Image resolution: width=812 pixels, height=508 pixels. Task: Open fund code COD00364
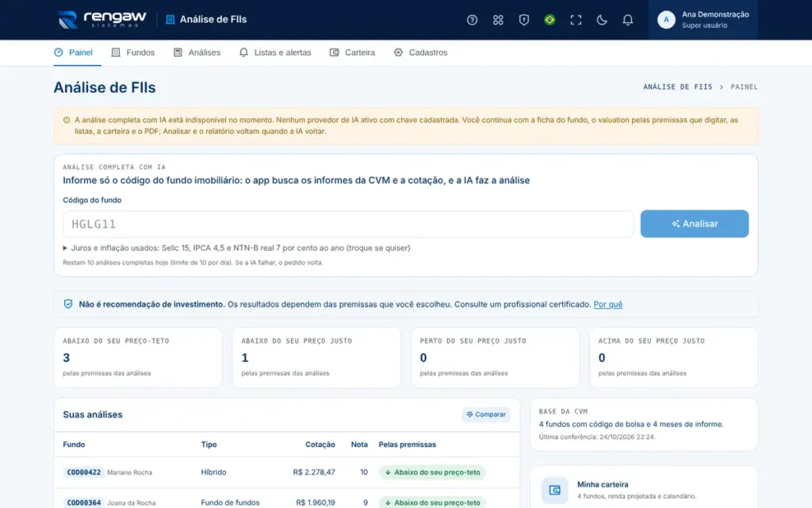point(83,502)
